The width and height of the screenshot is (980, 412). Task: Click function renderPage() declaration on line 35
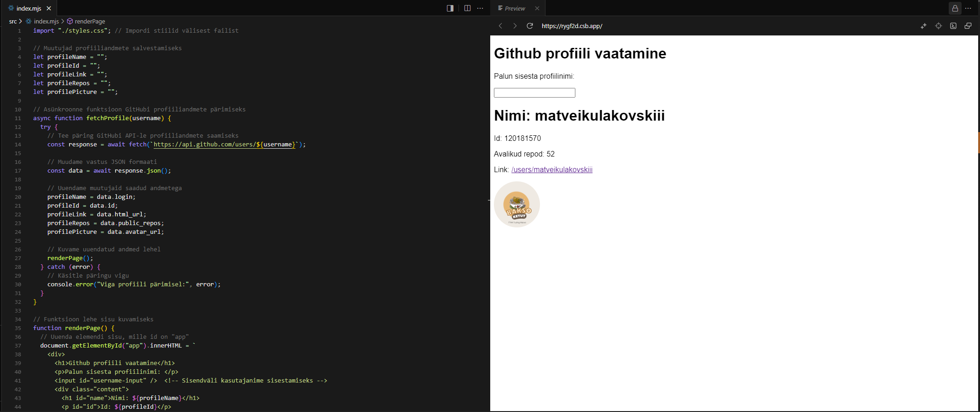pyautogui.click(x=74, y=328)
